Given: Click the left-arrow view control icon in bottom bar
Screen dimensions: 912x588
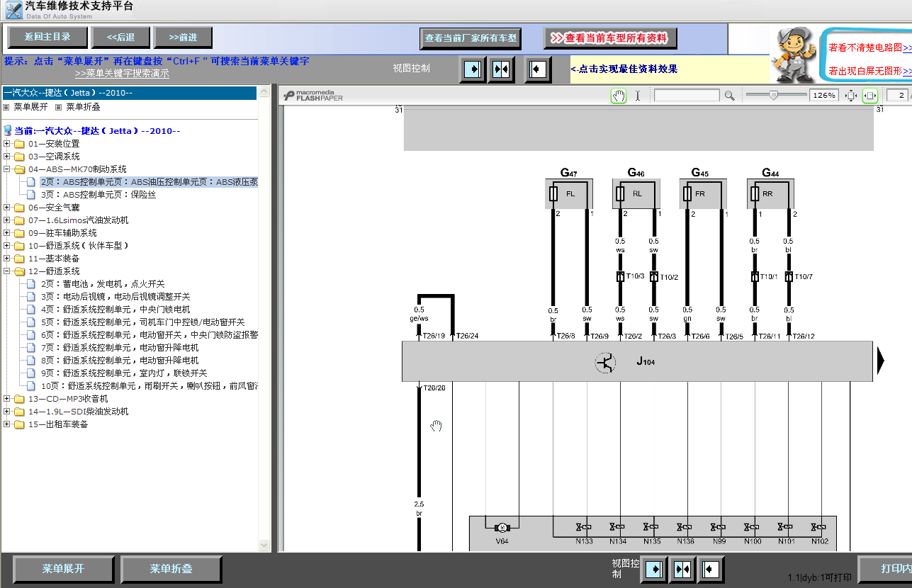Looking at the screenshot, I should 710,569.
